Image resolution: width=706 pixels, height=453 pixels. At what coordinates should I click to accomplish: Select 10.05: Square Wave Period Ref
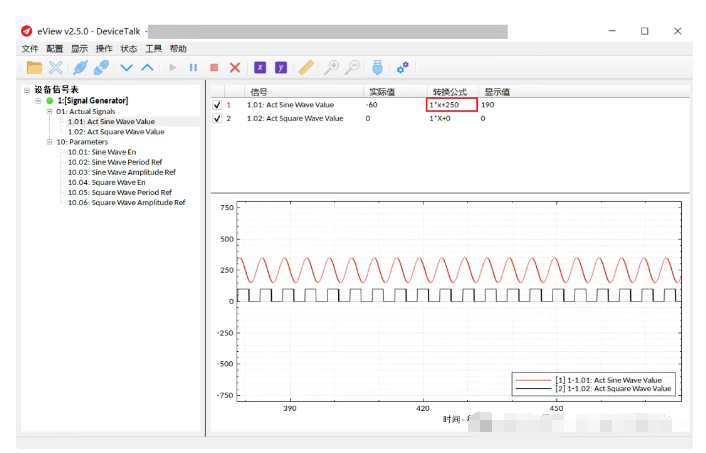120,192
